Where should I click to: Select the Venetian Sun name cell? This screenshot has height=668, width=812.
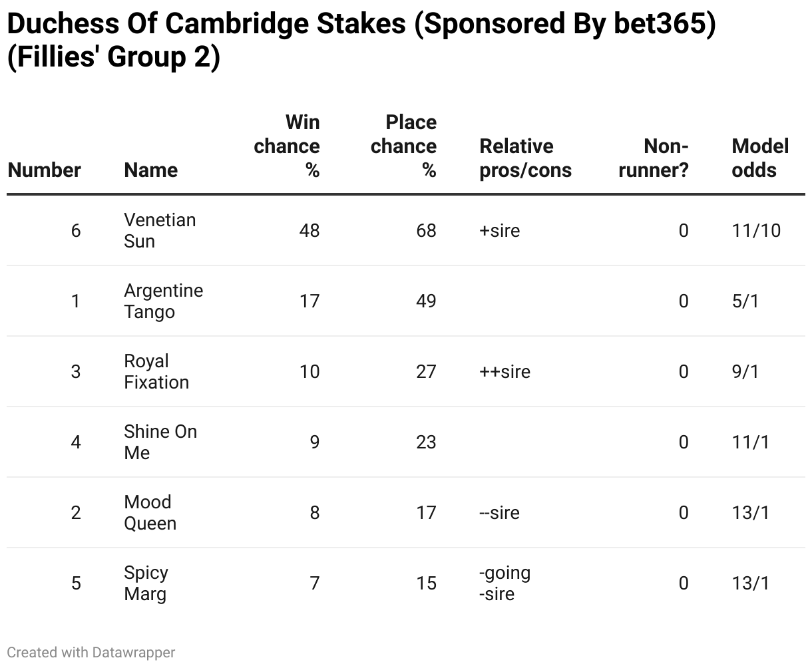coord(160,230)
